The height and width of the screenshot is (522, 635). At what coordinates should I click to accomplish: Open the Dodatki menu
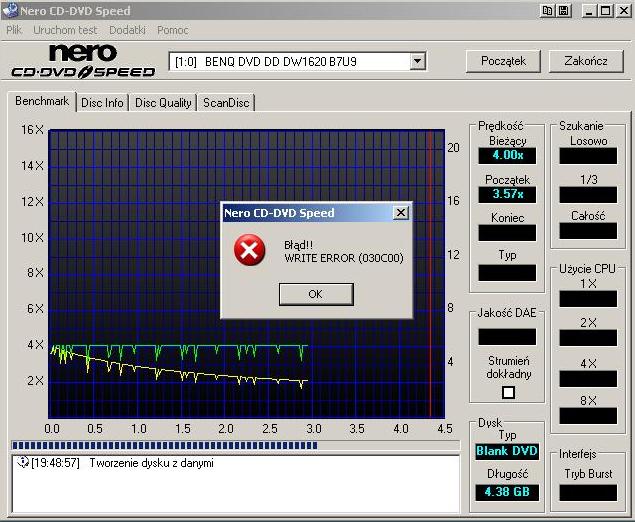(127, 30)
